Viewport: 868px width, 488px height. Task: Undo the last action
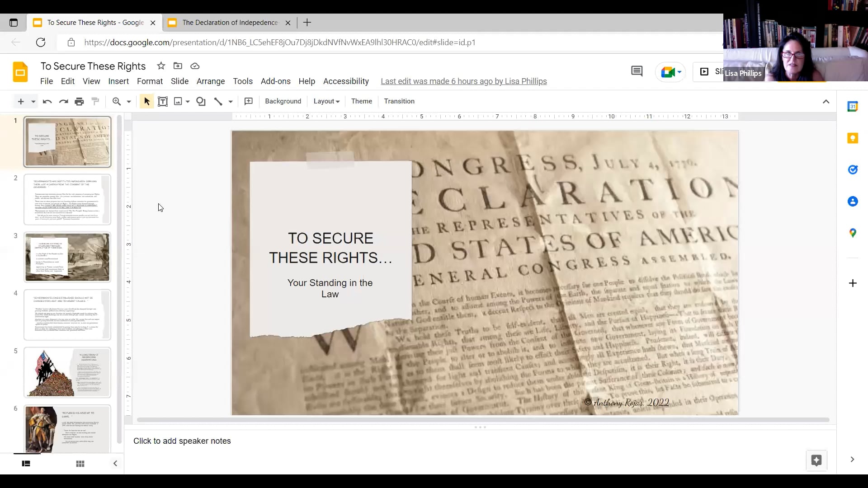tap(47, 101)
